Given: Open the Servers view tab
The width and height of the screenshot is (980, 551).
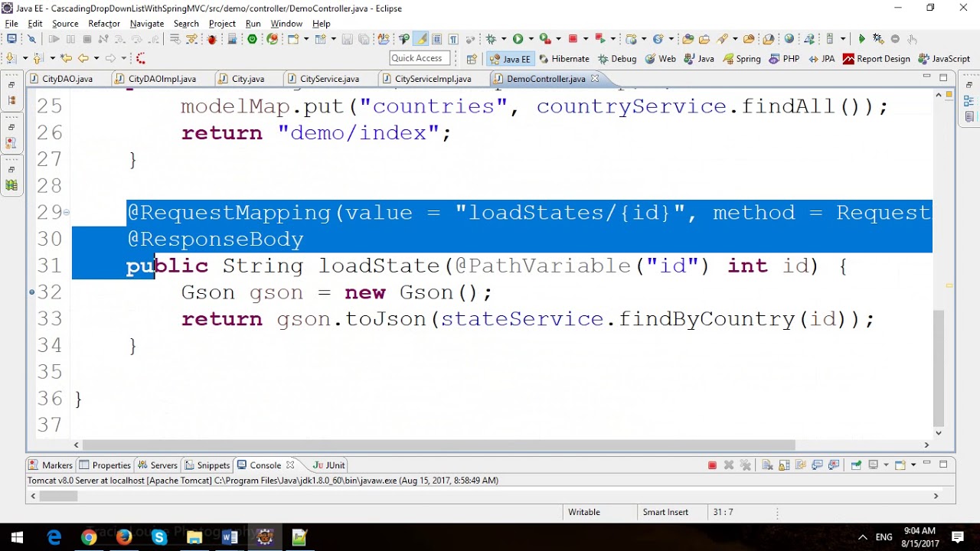Looking at the screenshot, I should (x=158, y=465).
